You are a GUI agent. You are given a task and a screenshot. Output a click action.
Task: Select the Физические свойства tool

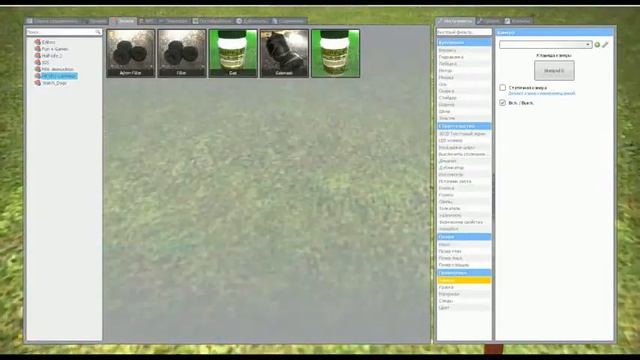click(x=464, y=222)
